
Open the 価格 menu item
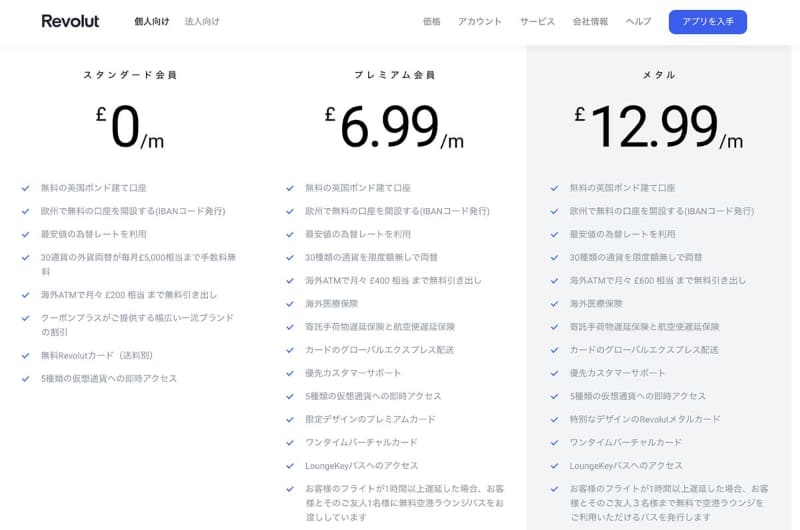(432, 21)
